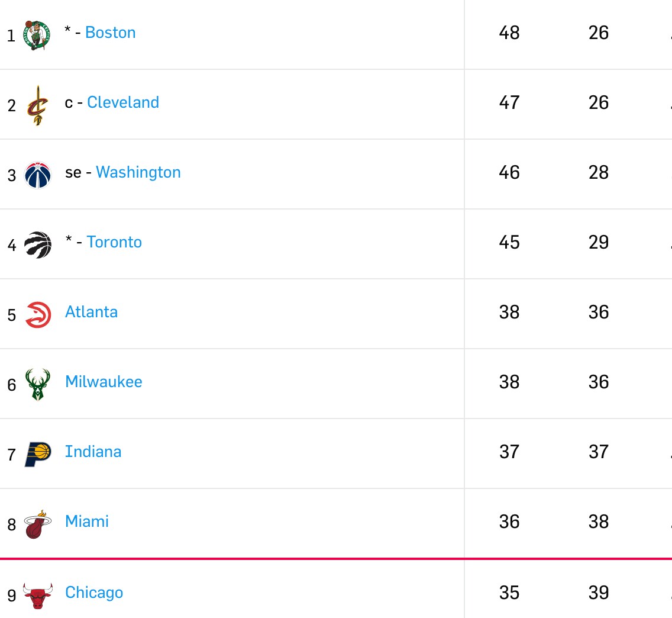Select the Toronto team link
Viewport: 672px width, 618px height.
pos(114,242)
